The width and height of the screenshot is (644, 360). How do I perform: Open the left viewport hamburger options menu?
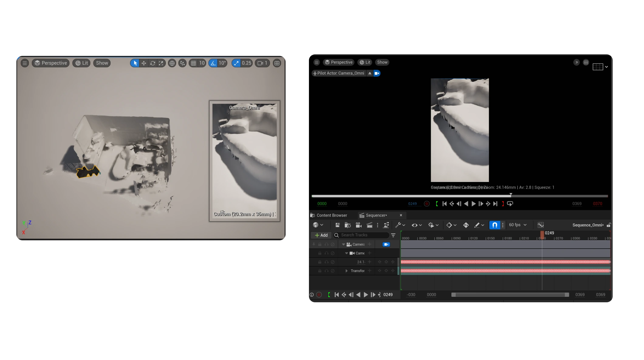coord(25,63)
